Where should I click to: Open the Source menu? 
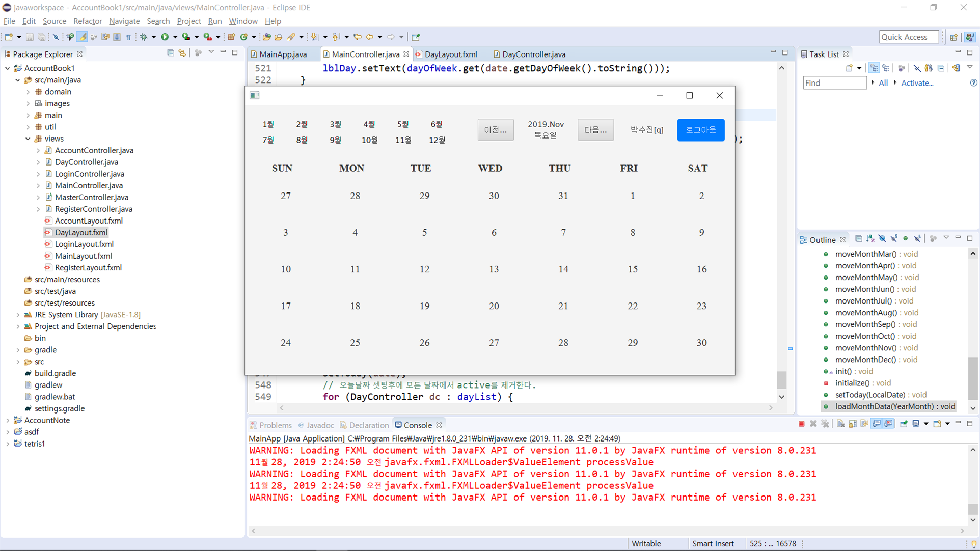(x=54, y=21)
